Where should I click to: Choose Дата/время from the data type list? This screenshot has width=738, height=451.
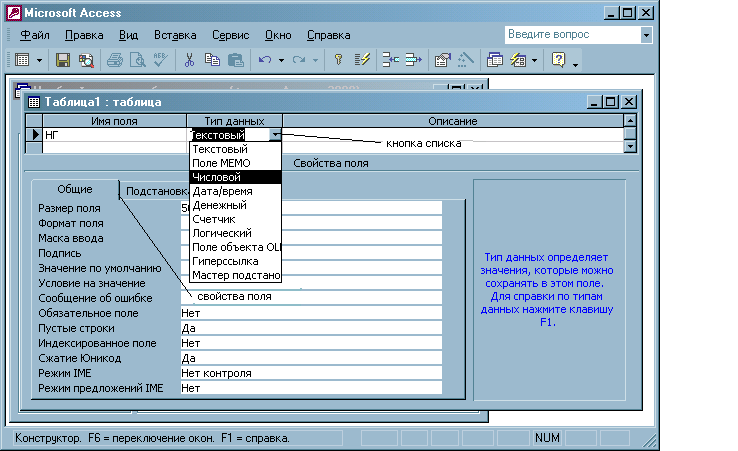point(235,191)
